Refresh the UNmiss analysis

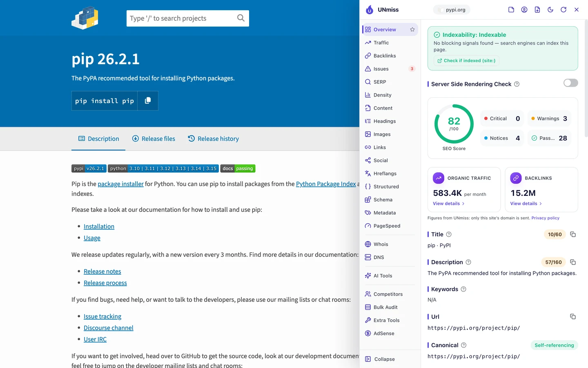tap(563, 10)
